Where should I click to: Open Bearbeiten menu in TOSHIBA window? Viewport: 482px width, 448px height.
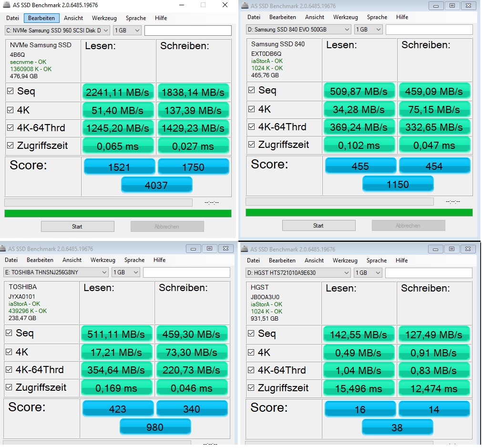click(x=40, y=260)
